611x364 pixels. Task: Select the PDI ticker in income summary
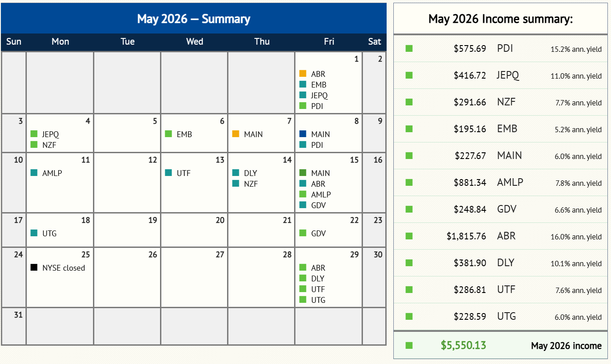tap(505, 48)
